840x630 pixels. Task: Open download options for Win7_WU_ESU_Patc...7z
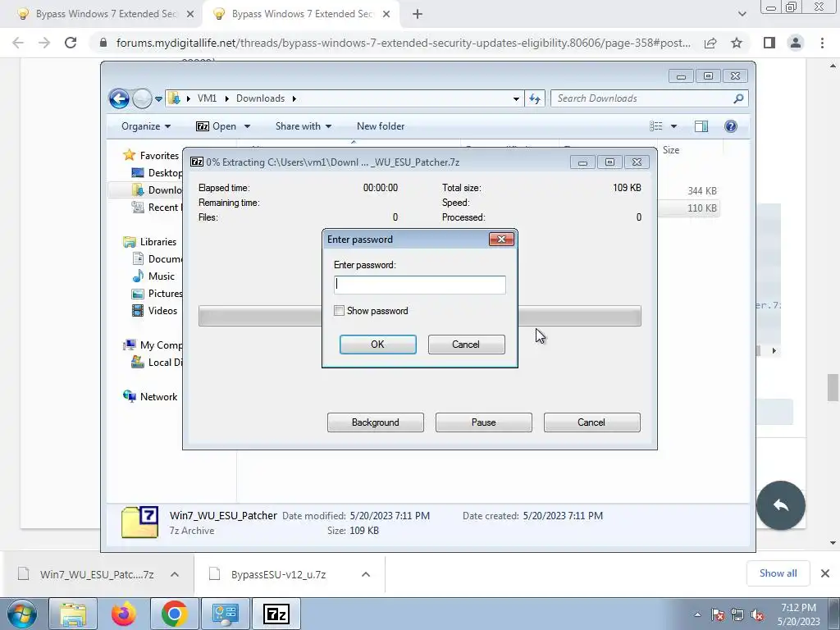[x=175, y=574]
